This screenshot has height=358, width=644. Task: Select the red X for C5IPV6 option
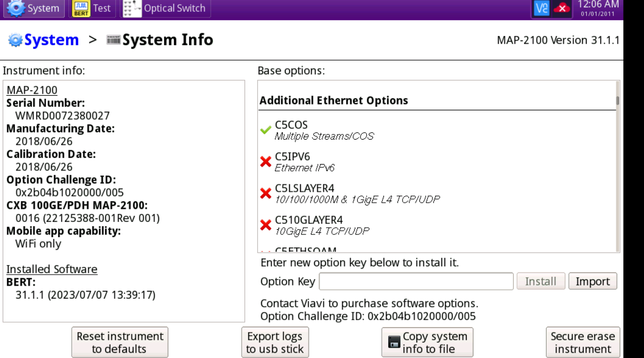coord(266,161)
